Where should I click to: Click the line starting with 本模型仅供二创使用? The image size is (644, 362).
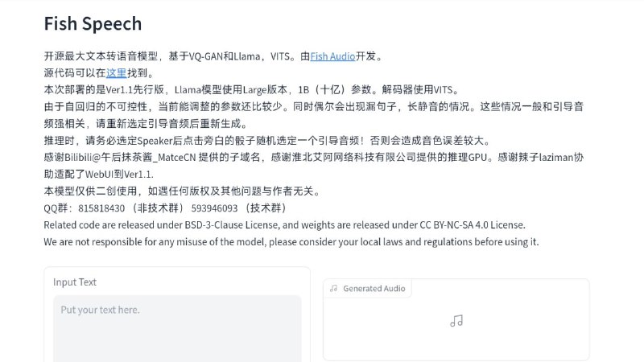pos(184,191)
